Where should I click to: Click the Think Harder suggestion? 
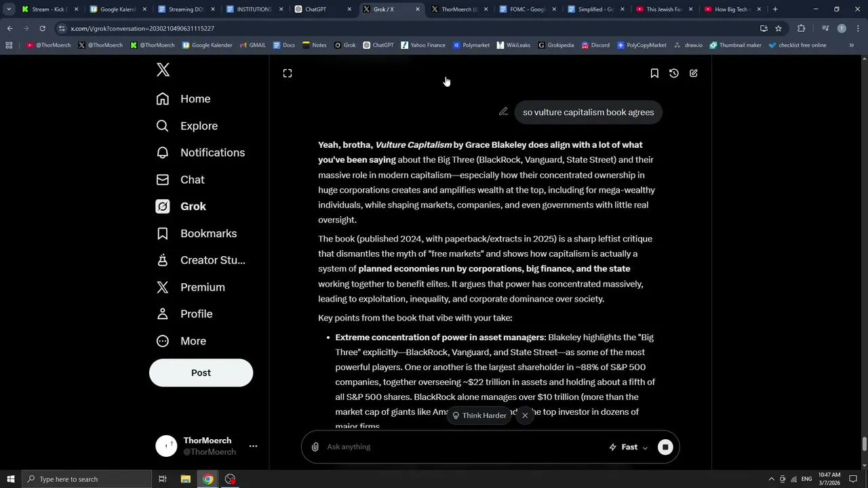(x=479, y=415)
